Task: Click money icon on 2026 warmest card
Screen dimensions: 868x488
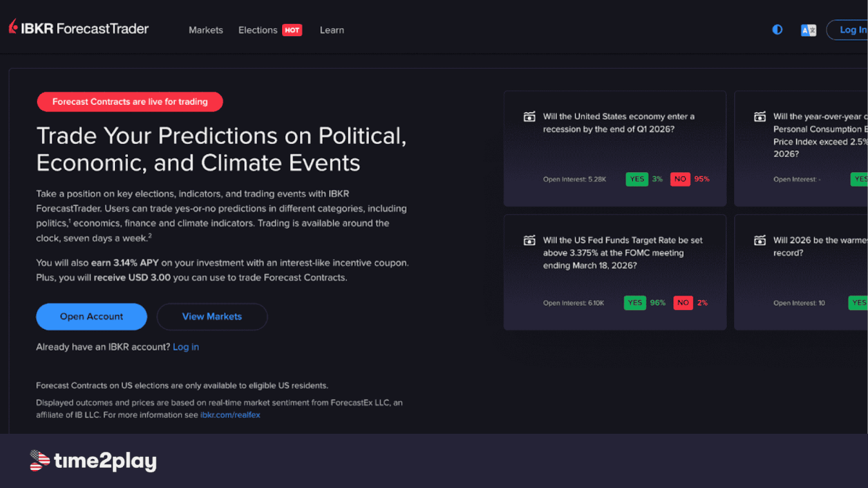Action: click(759, 240)
